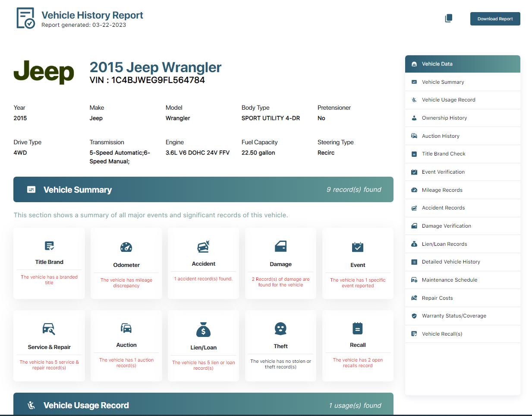
Task: Open the Title Brand summary card title
Action: [49, 262]
